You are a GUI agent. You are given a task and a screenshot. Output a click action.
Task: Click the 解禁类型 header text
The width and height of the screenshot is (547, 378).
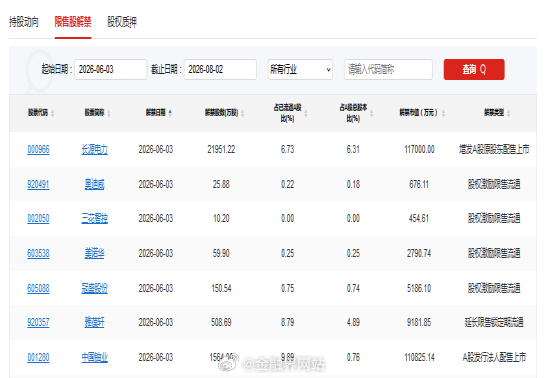pos(494,113)
